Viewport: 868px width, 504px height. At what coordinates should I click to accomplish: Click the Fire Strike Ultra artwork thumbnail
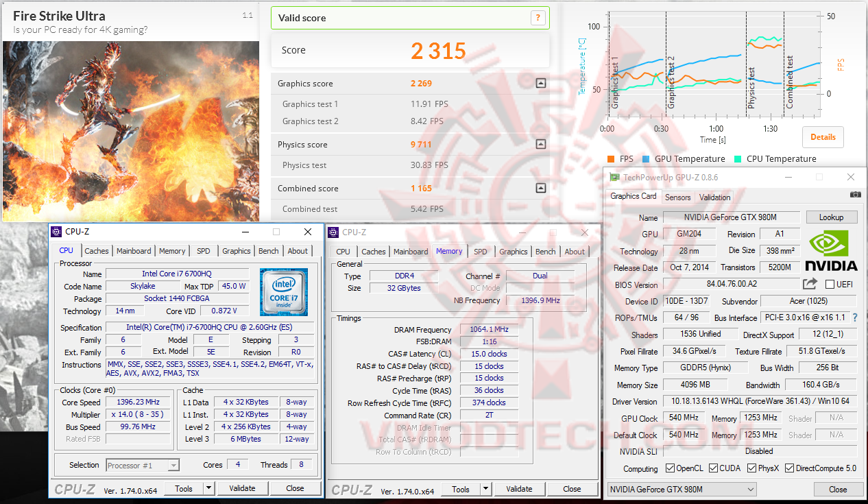131,131
